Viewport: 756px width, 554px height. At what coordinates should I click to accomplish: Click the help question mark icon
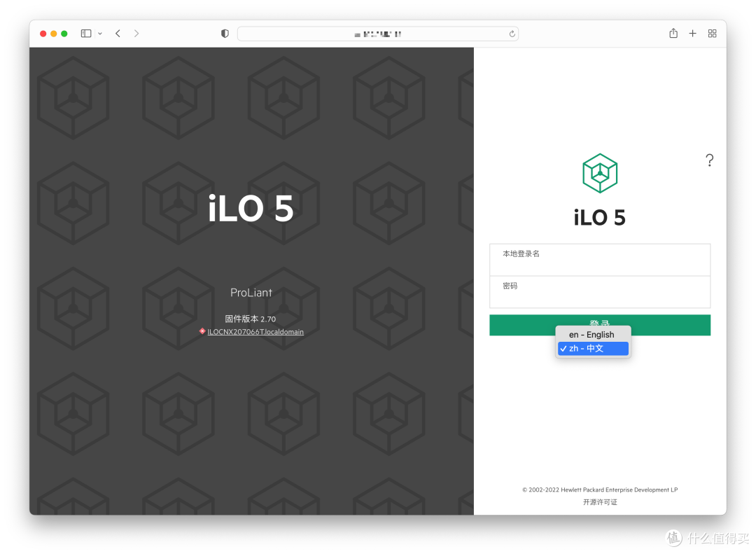pos(709,160)
